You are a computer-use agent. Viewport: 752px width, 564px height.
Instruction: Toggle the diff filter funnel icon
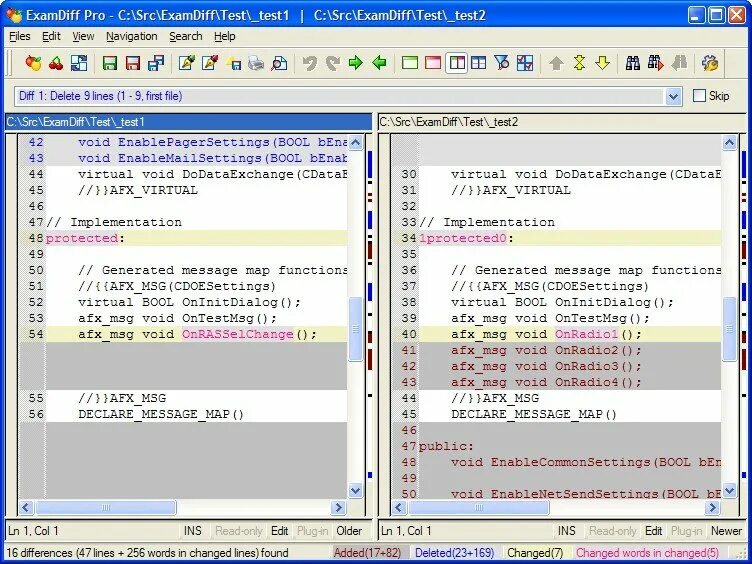(502, 63)
